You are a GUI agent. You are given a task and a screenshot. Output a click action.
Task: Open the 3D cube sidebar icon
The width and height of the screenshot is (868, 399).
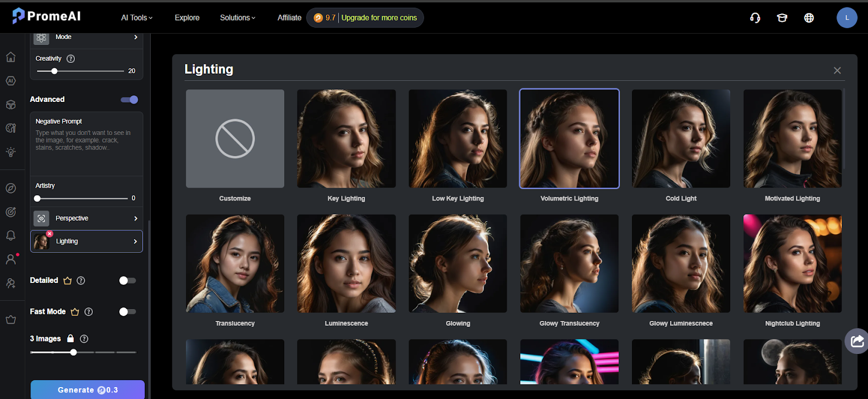(x=11, y=105)
